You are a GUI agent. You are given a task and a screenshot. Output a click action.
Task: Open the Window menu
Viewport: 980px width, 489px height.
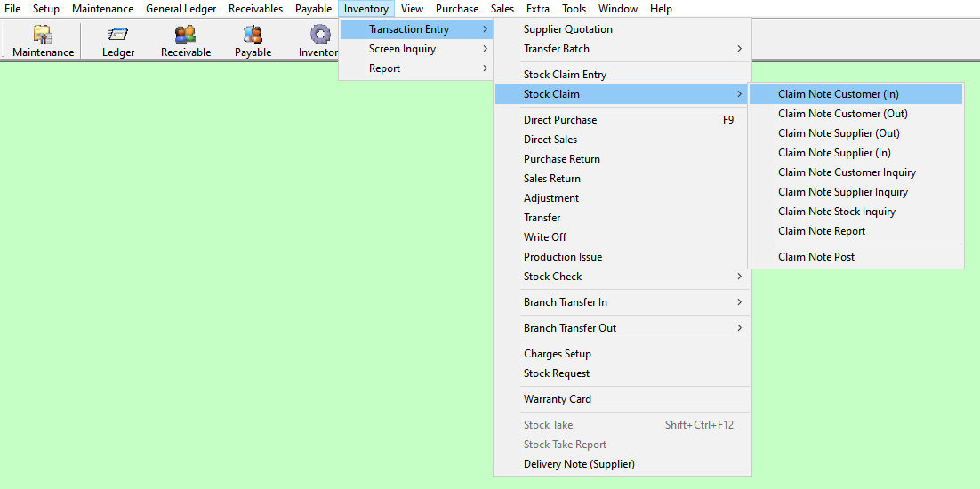coord(618,9)
